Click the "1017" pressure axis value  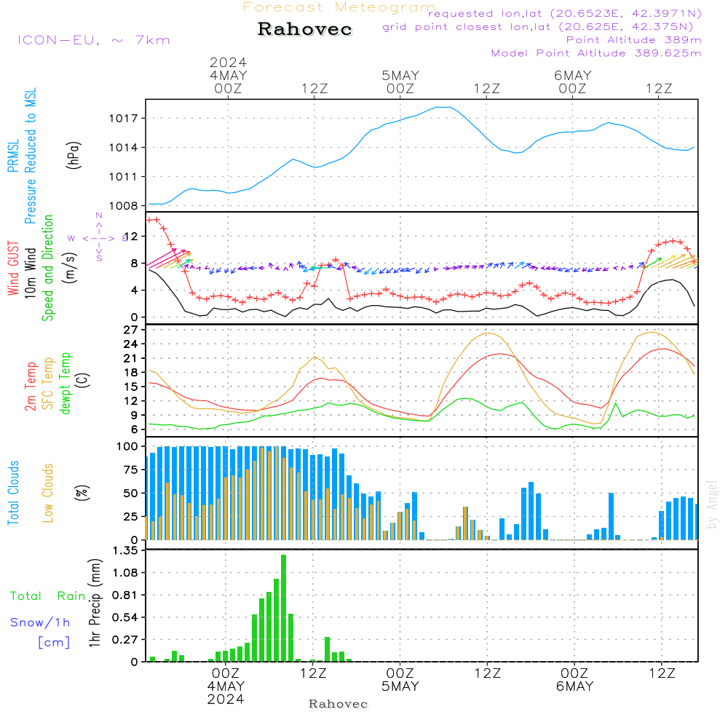(124, 119)
